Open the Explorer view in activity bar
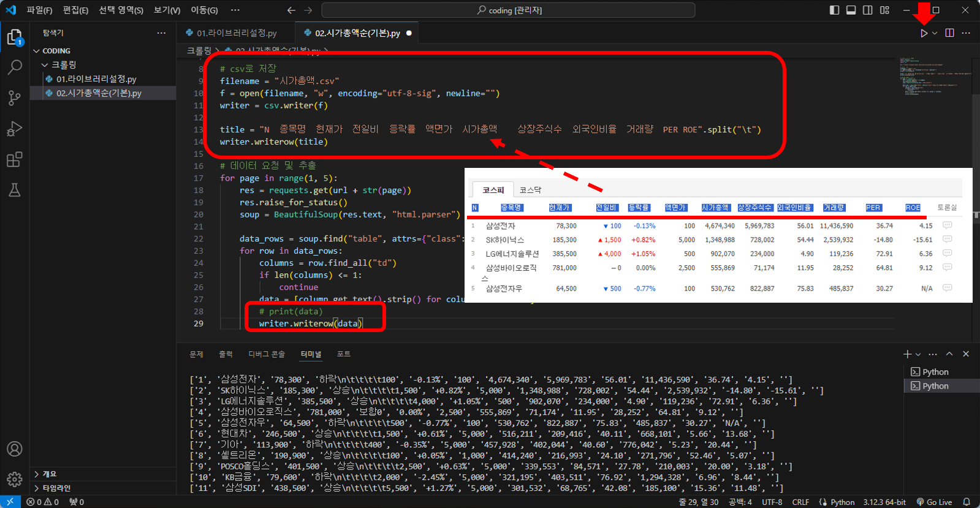Viewport: 980px width, 508px height. point(15,37)
